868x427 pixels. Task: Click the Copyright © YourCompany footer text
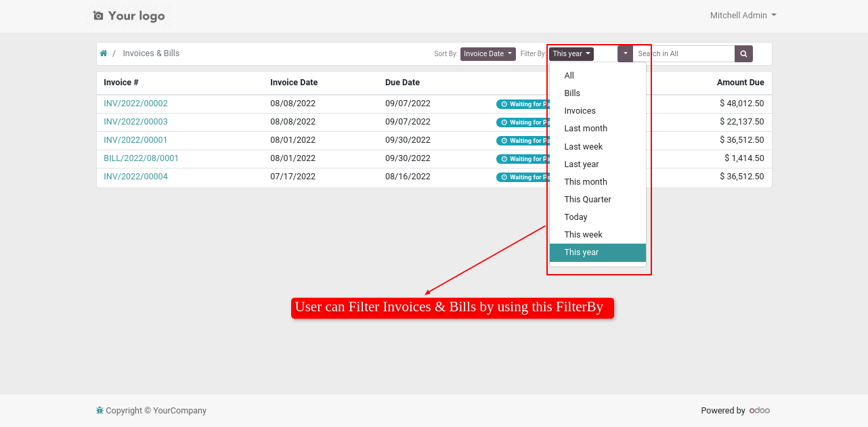pos(156,411)
